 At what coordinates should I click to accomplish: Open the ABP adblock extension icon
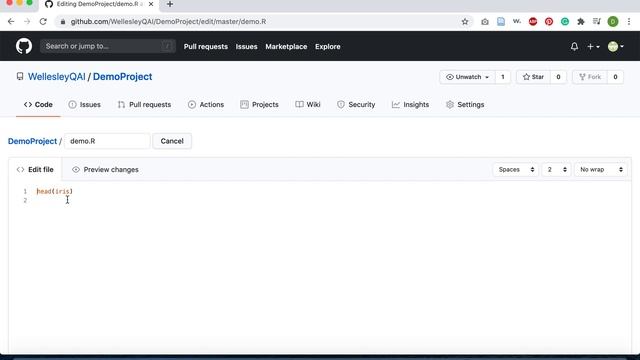533,22
